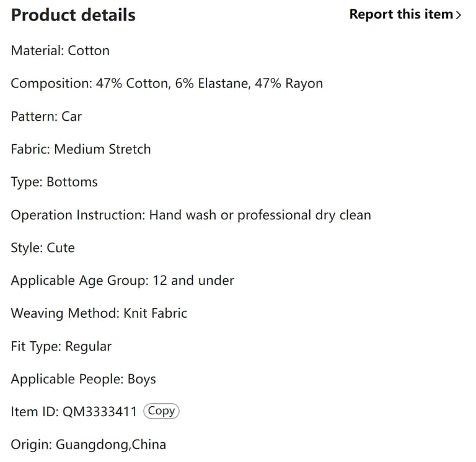Click the Guangdong,China origin text
The image size is (476, 462).
[111, 445]
